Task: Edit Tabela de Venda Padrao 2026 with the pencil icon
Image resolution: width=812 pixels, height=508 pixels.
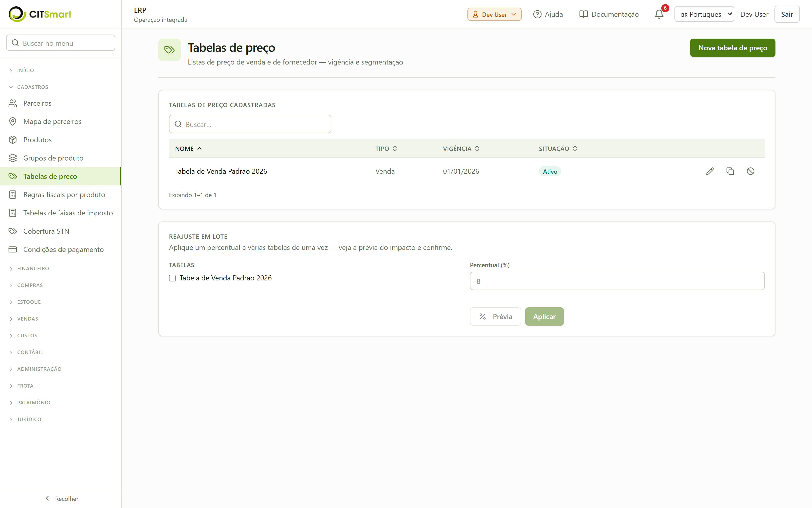Action: pyautogui.click(x=710, y=171)
